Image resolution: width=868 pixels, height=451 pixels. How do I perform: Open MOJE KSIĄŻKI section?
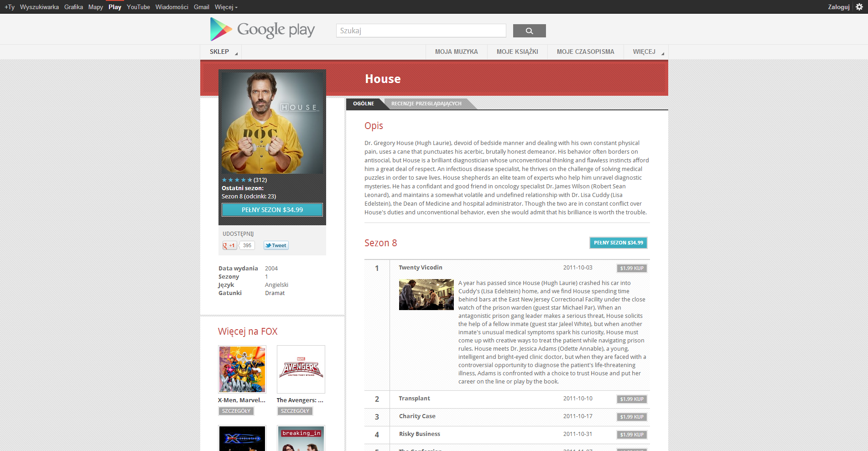pyautogui.click(x=517, y=52)
